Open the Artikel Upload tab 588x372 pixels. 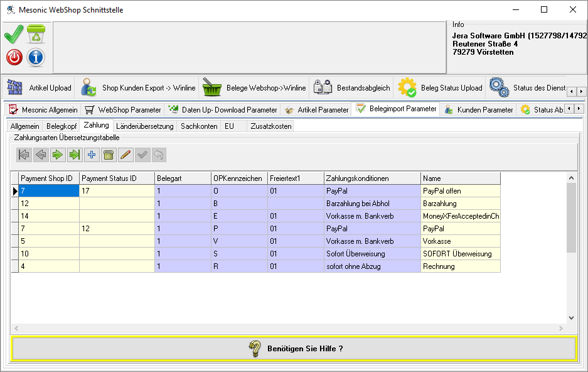(x=40, y=88)
